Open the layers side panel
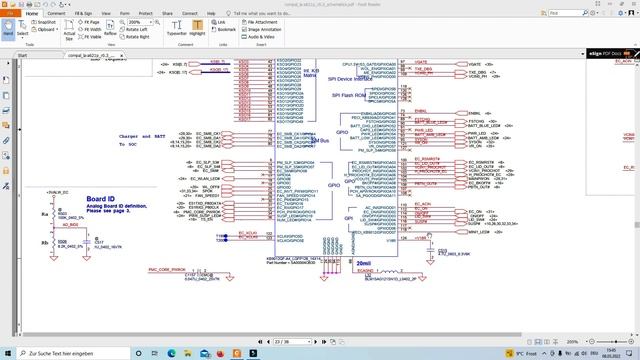This screenshot has width=640, height=360. coord(6,110)
